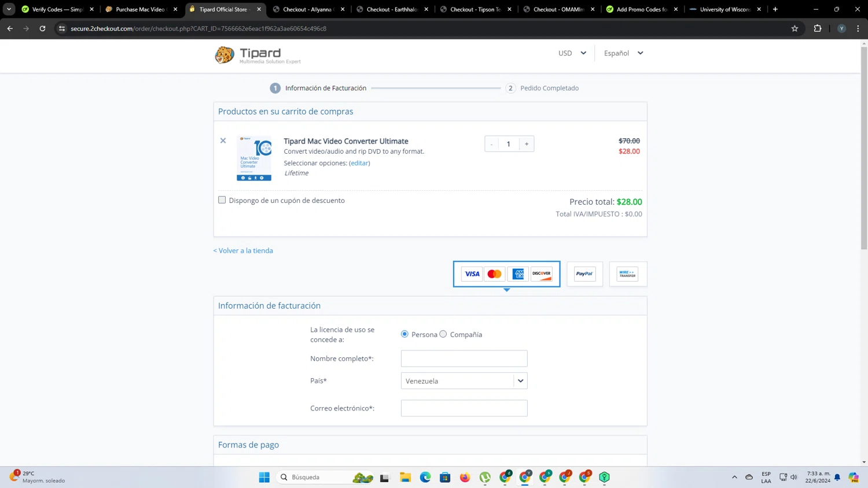
Task: Select the Persona license radio button
Action: click(404, 334)
